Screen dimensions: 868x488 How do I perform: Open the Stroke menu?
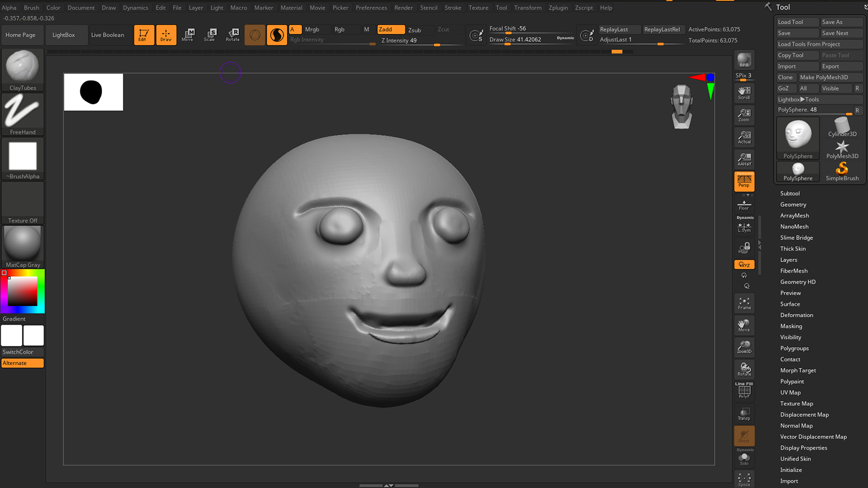453,8
